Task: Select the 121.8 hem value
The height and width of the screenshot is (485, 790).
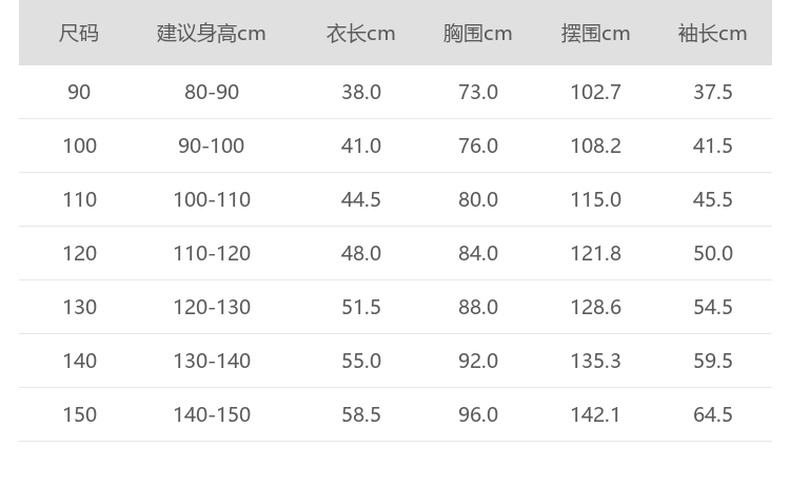Action: [x=595, y=254]
